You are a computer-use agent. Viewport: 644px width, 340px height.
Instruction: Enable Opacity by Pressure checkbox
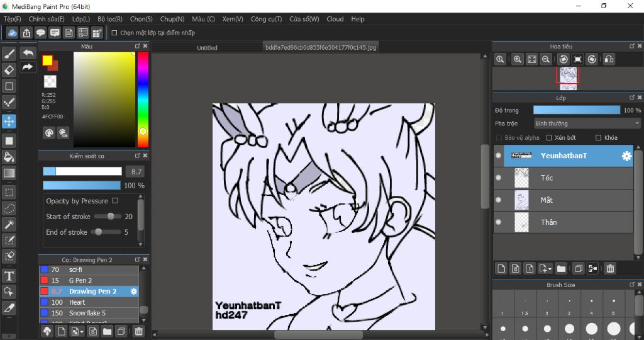[x=116, y=201]
